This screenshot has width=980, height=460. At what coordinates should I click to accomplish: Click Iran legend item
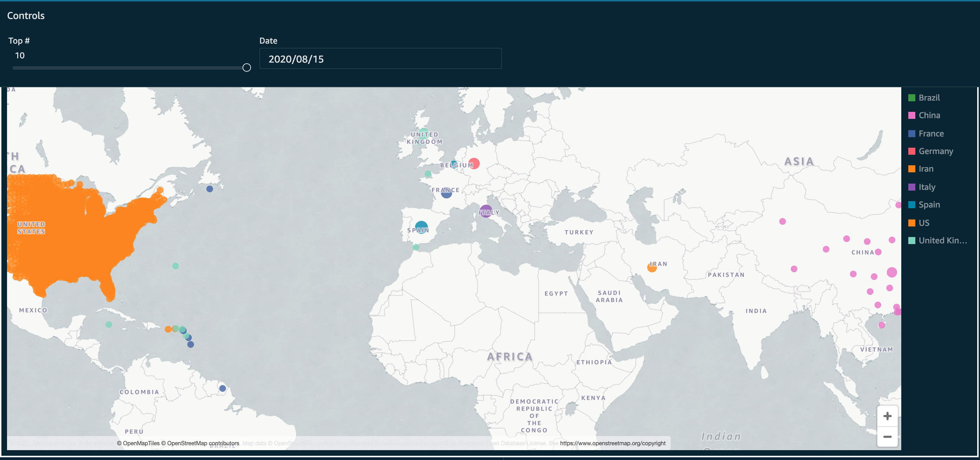point(926,168)
